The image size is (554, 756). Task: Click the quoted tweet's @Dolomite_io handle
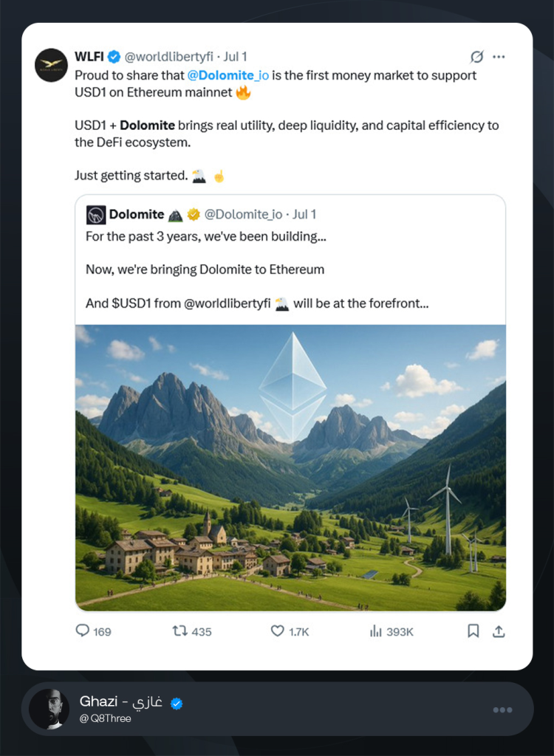pyautogui.click(x=243, y=215)
